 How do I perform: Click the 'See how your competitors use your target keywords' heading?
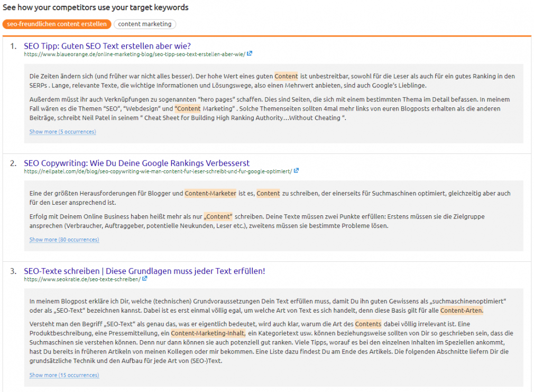[x=95, y=7]
